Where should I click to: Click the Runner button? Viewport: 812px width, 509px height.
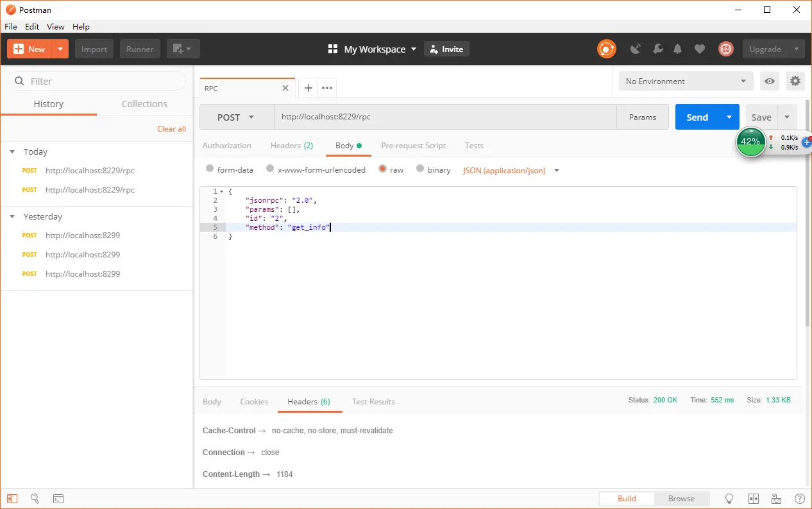[x=140, y=49]
